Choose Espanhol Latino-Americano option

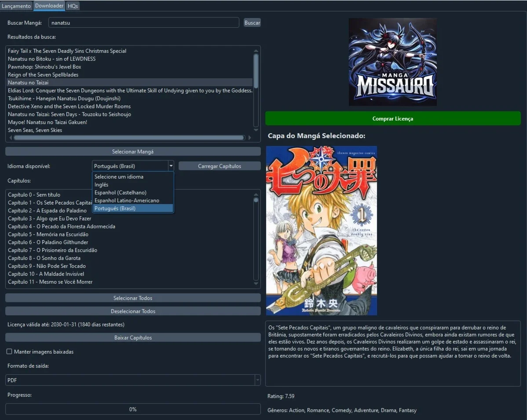(x=133, y=200)
